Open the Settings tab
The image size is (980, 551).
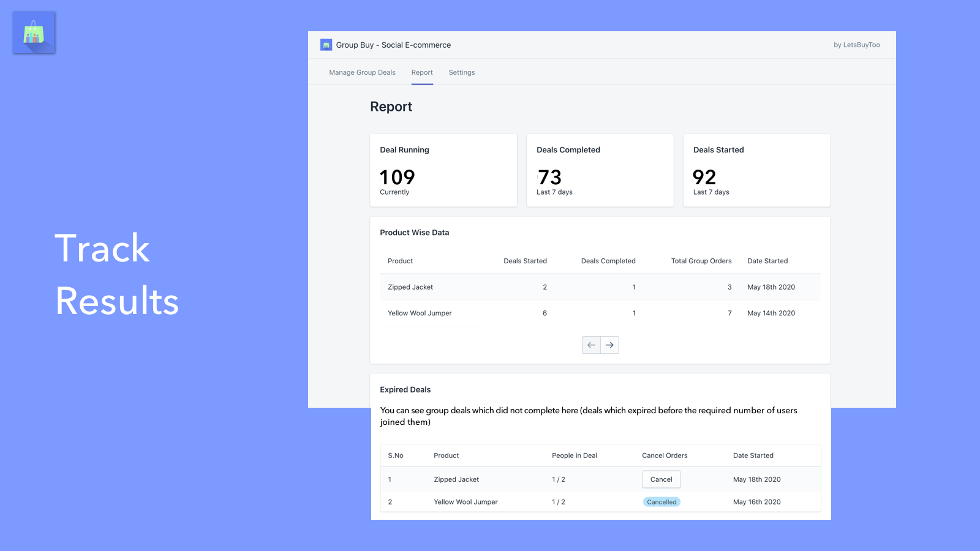coord(461,72)
